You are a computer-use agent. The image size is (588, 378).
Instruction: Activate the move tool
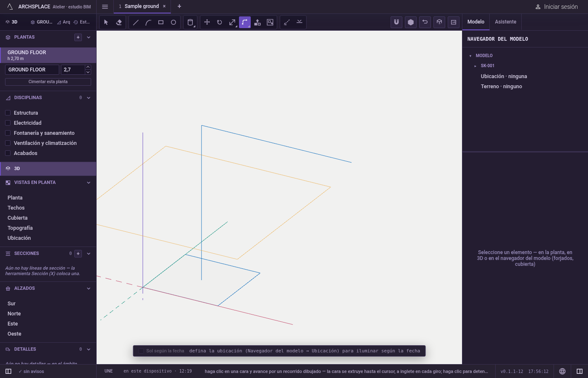[207, 22]
